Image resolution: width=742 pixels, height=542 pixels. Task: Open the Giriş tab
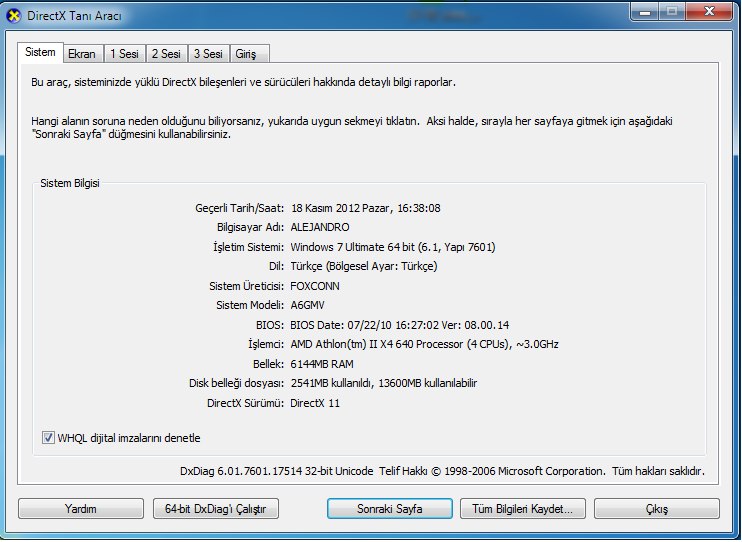(246, 54)
